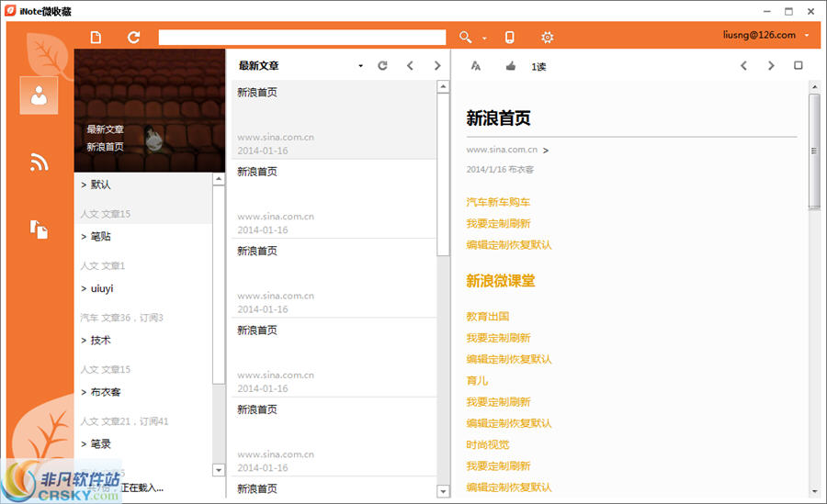
Task: Open the 育儿 link
Action: (477, 381)
